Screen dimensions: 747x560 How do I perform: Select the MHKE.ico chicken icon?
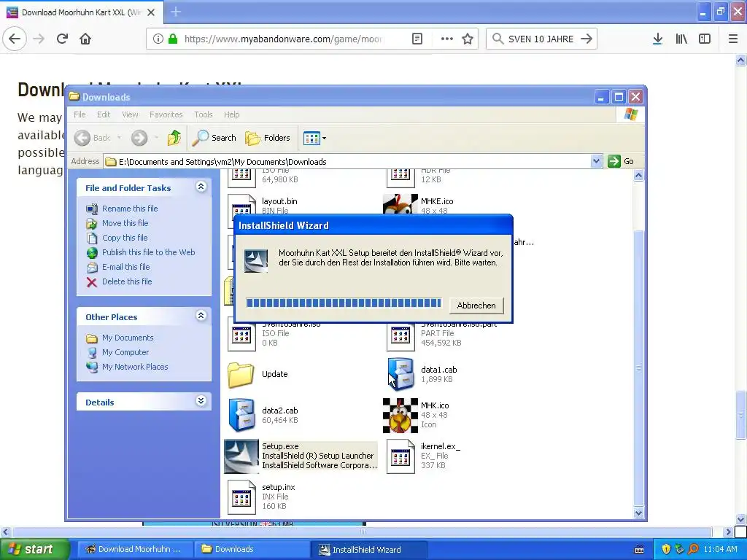pos(400,204)
